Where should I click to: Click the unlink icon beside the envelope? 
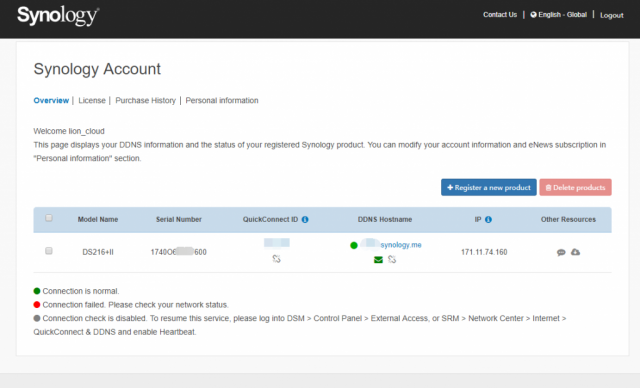[392, 259]
